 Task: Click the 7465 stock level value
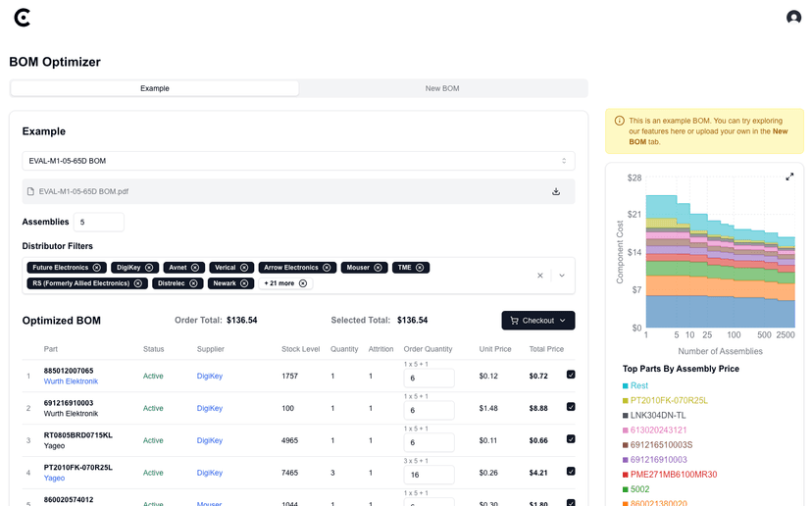coord(289,473)
